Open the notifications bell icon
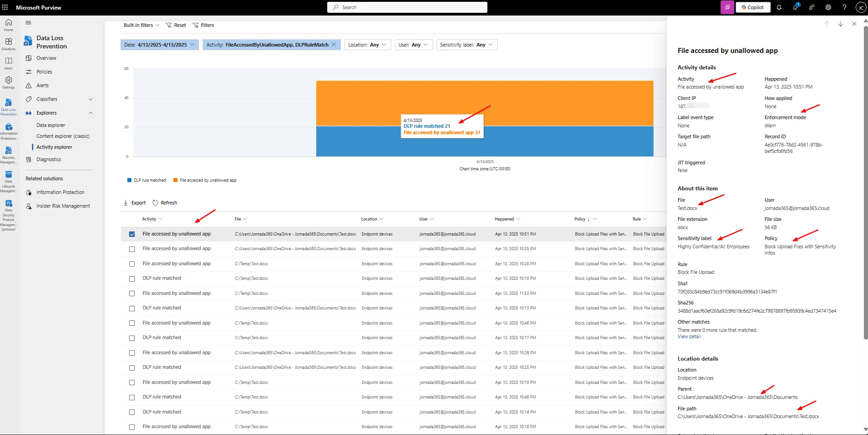 pyautogui.click(x=779, y=7)
